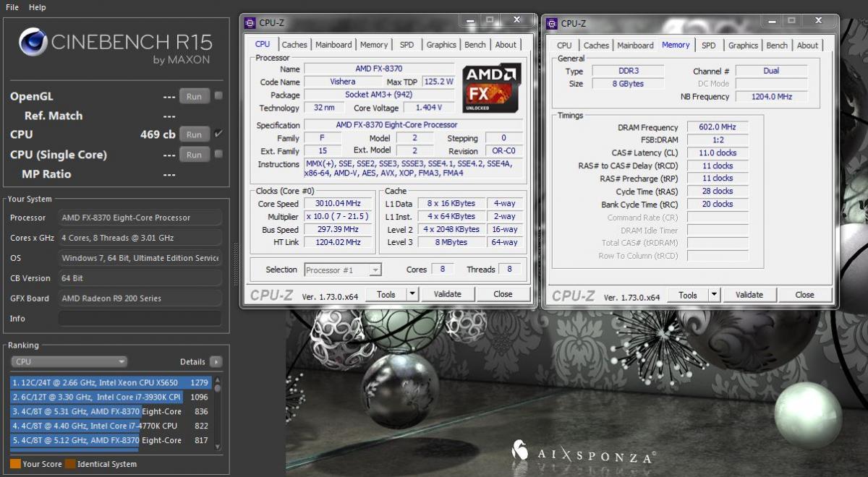Switch to Caches tab in left CPU-Z
The width and height of the screenshot is (868, 477).
pyautogui.click(x=294, y=45)
